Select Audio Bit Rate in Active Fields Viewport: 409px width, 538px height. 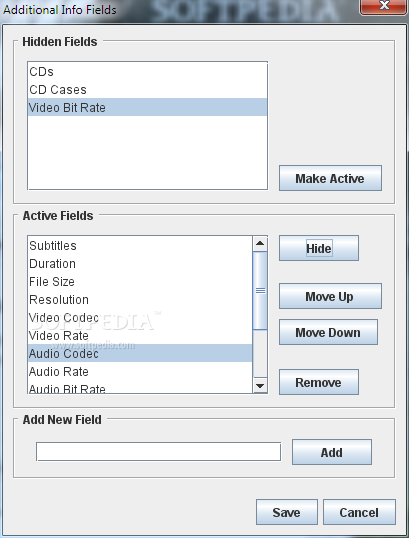pyautogui.click(x=140, y=387)
